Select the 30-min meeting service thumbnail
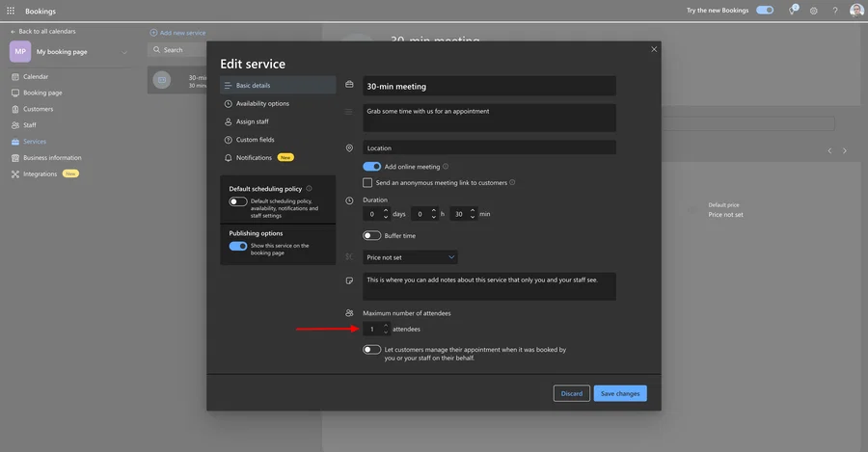Image resolution: width=868 pixels, height=452 pixels. point(162,80)
